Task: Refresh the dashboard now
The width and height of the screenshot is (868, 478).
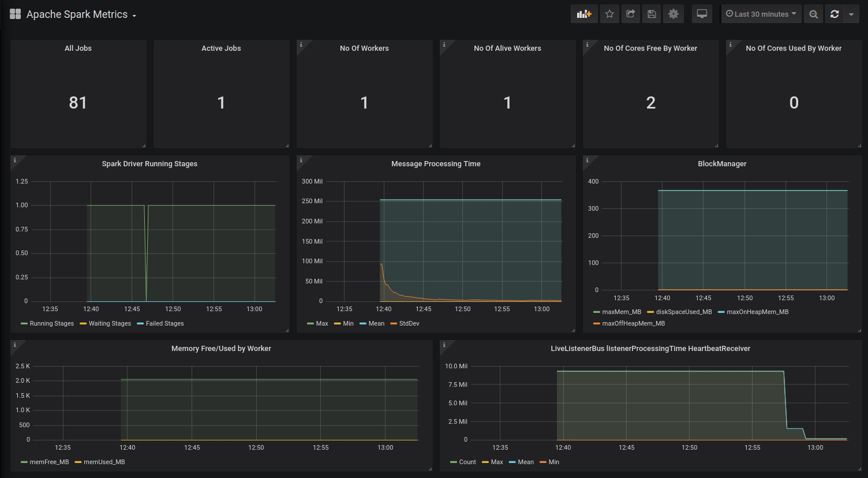Action: 835,14
